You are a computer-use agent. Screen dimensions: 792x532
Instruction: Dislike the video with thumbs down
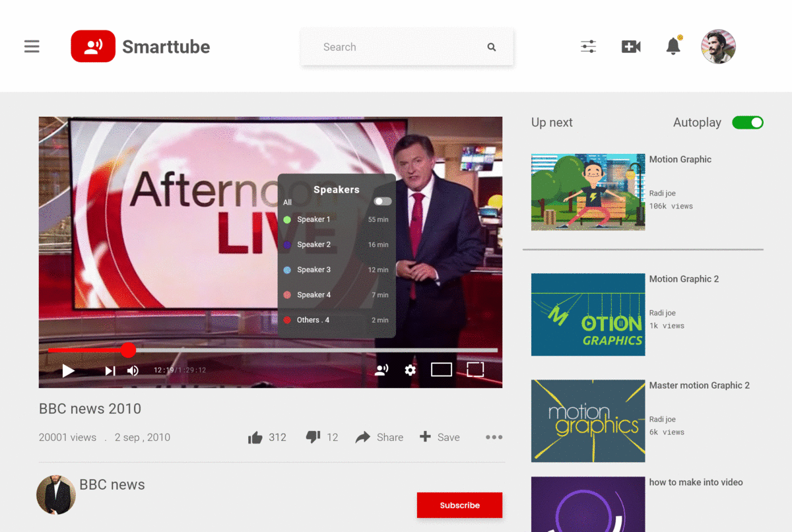pyautogui.click(x=313, y=437)
